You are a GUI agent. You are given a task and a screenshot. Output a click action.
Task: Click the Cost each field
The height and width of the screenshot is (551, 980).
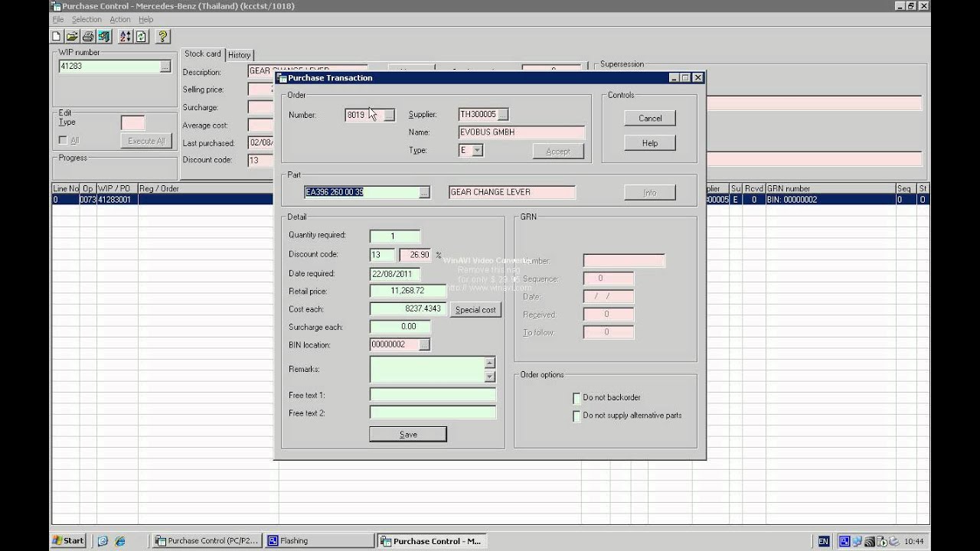tap(408, 309)
